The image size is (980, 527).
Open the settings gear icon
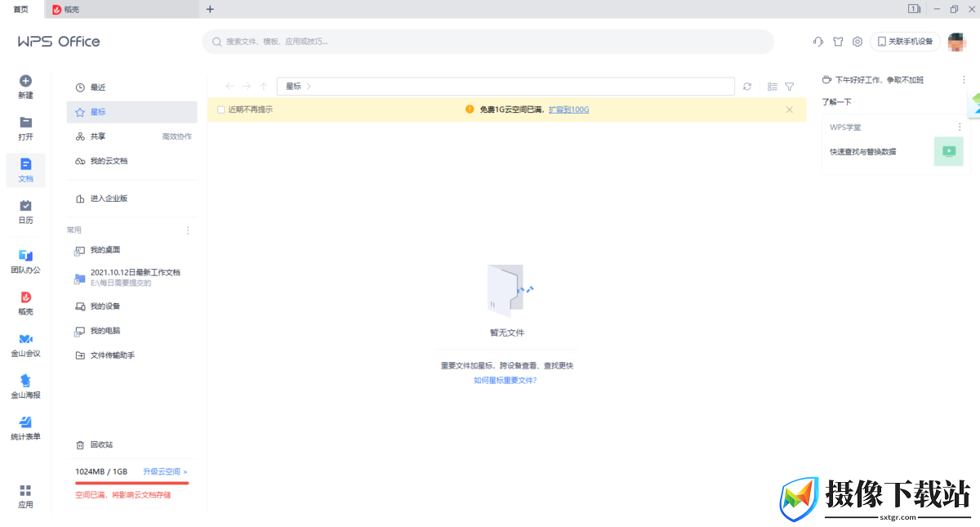[857, 42]
